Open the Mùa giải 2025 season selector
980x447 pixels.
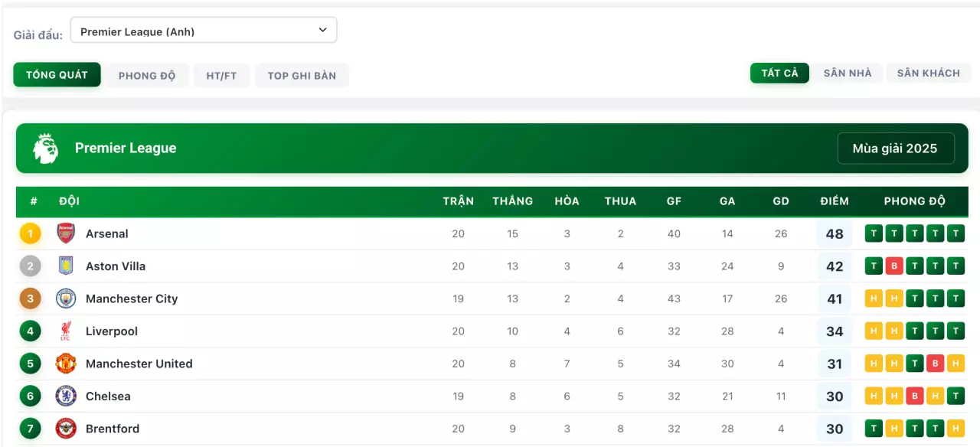tap(895, 148)
